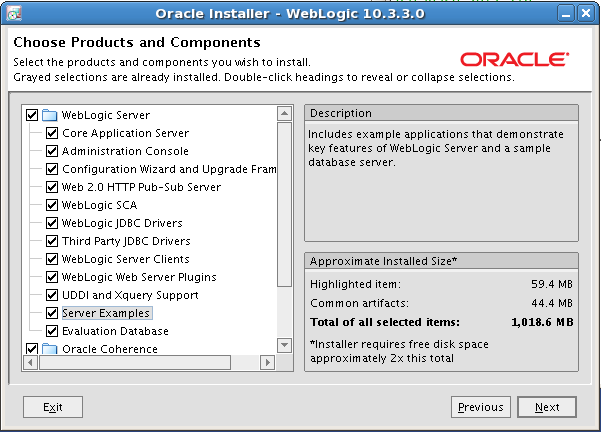Select UDDI and Xquery Support label
The width and height of the screenshot is (601, 432).
(130, 295)
